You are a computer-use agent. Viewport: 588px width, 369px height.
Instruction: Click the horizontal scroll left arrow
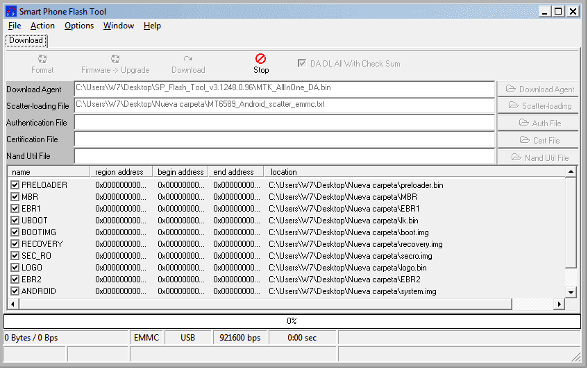tap(13, 304)
